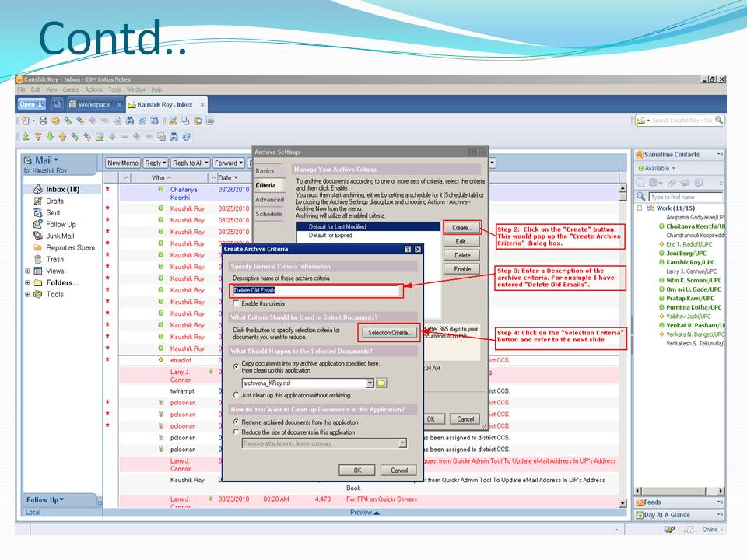Click the Sametime contacts horizontal scrollbar

tap(680, 491)
